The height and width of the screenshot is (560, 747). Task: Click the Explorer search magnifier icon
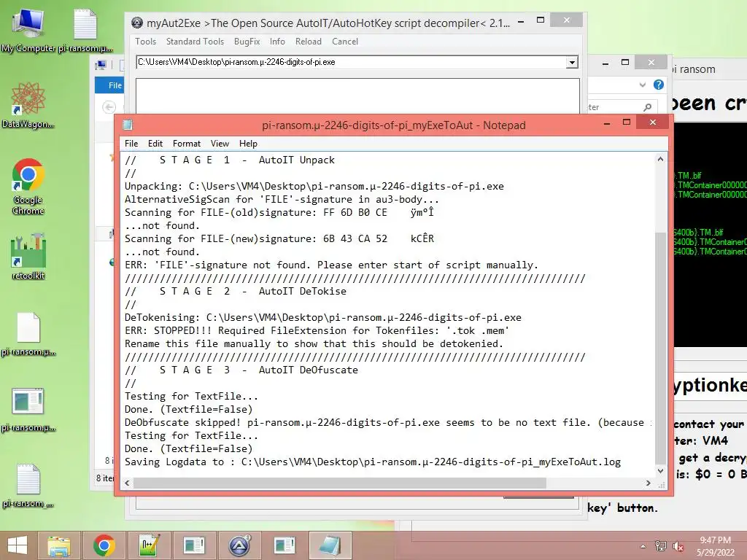(x=647, y=107)
